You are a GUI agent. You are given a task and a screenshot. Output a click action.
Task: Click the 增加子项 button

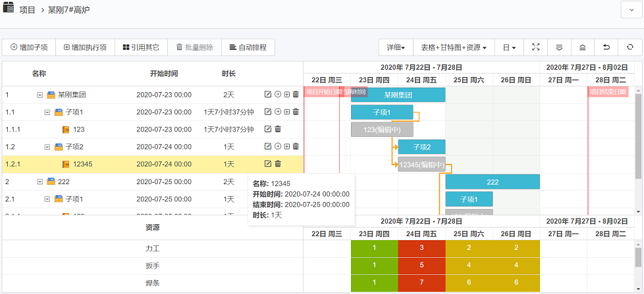click(29, 47)
